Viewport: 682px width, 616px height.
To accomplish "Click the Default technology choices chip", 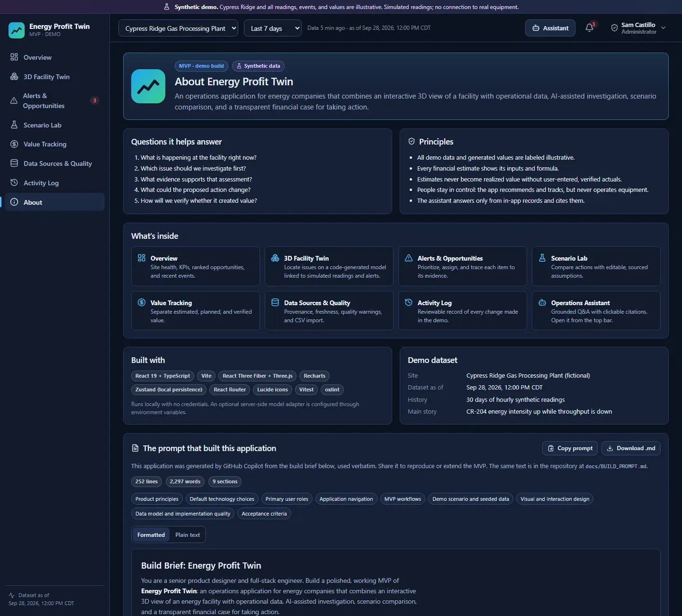I will [x=222, y=499].
